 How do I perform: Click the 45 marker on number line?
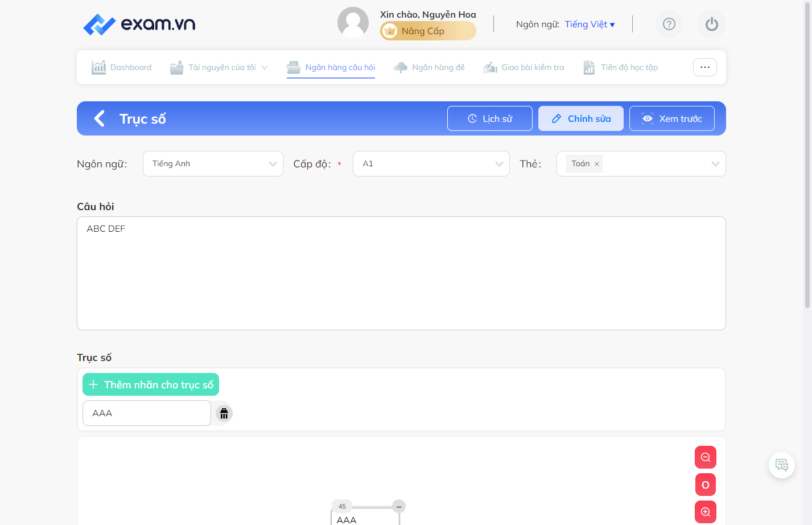(342, 506)
